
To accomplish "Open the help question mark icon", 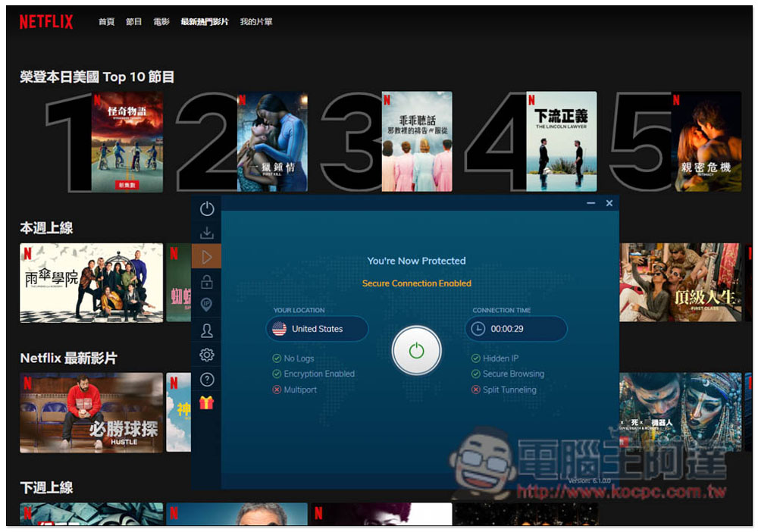I will (x=206, y=380).
